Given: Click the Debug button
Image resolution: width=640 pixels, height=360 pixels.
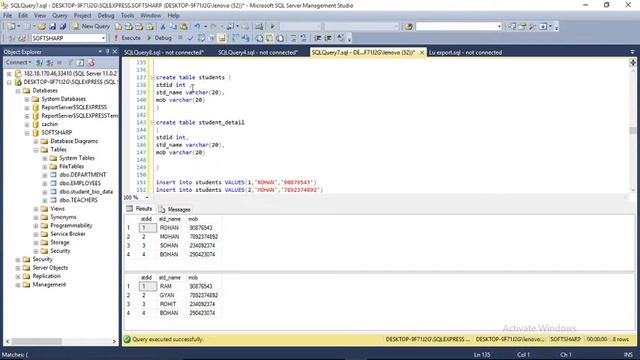Looking at the screenshot, I should pyautogui.click(x=159, y=38).
